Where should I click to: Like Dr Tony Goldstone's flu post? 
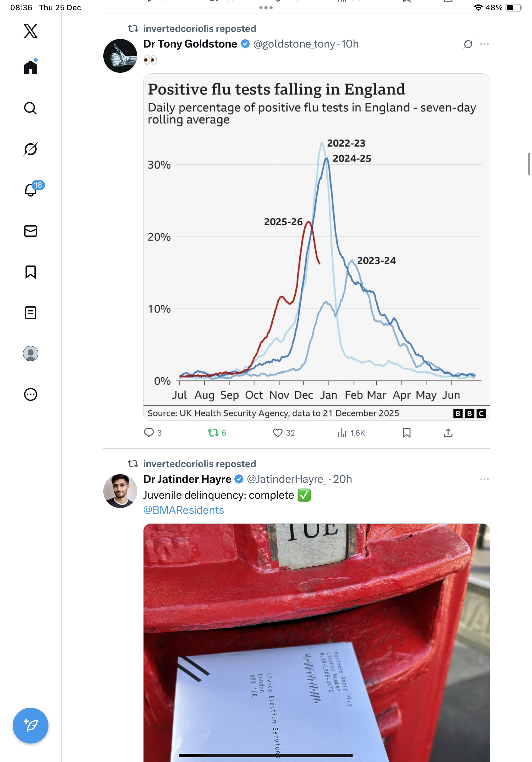277,433
